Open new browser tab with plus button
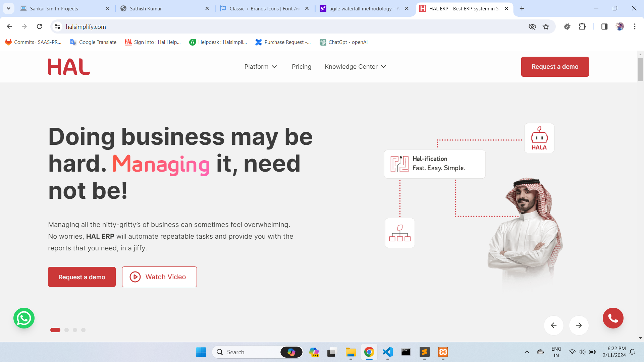 coord(522,8)
